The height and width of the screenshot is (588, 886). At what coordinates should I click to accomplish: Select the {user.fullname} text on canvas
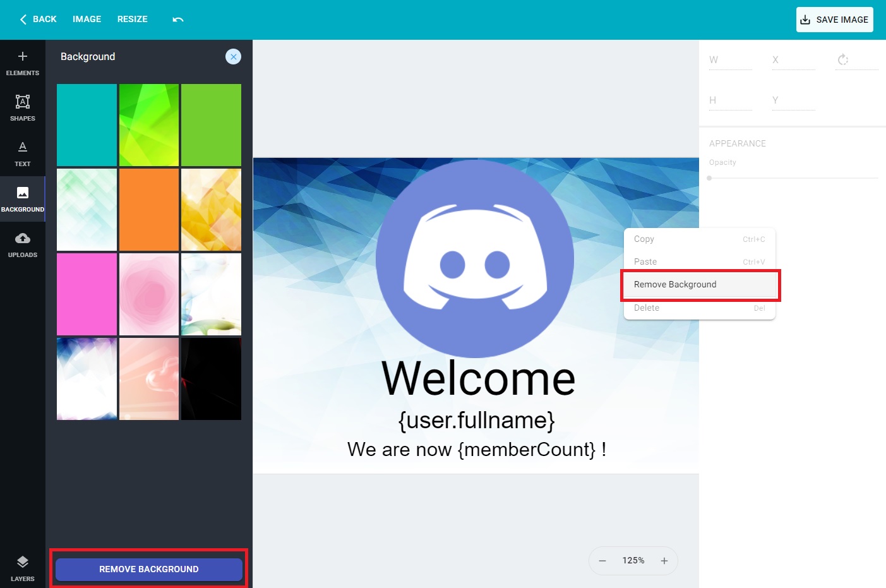(477, 421)
